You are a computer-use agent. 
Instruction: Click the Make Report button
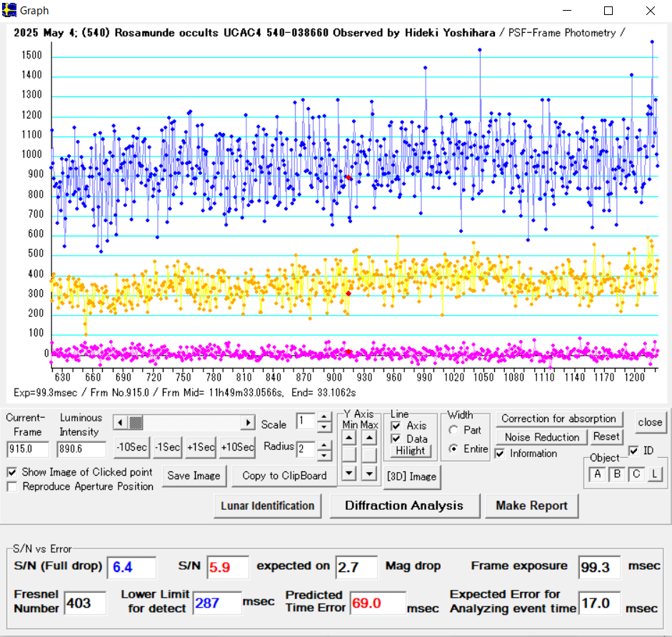531,506
